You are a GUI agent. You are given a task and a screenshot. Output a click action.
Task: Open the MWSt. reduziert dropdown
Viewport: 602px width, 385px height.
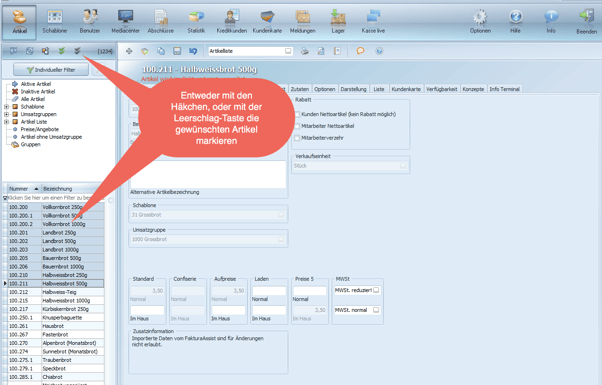(x=376, y=290)
